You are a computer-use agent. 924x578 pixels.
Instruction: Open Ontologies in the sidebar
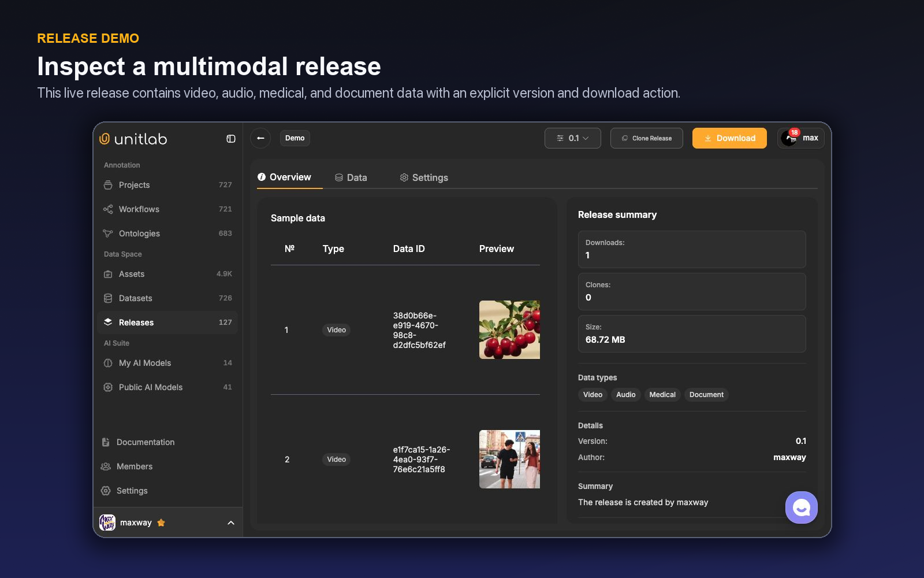(168, 234)
